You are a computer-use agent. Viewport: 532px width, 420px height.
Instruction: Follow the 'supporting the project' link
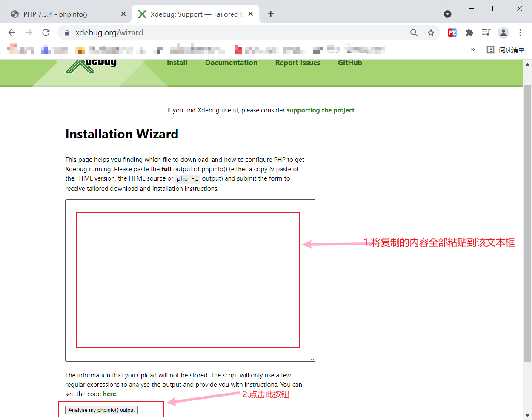320,110
